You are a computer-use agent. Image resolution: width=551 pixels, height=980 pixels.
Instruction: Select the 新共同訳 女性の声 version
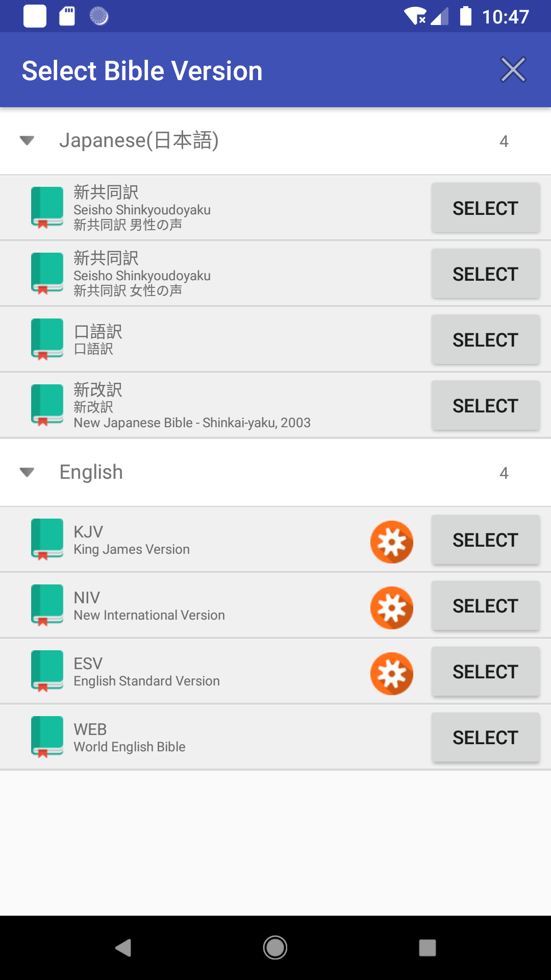[485, 274]
